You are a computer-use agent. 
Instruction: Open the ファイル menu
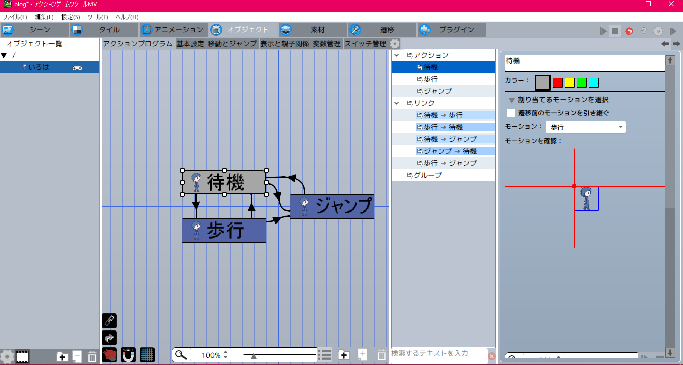coord(15,17)
